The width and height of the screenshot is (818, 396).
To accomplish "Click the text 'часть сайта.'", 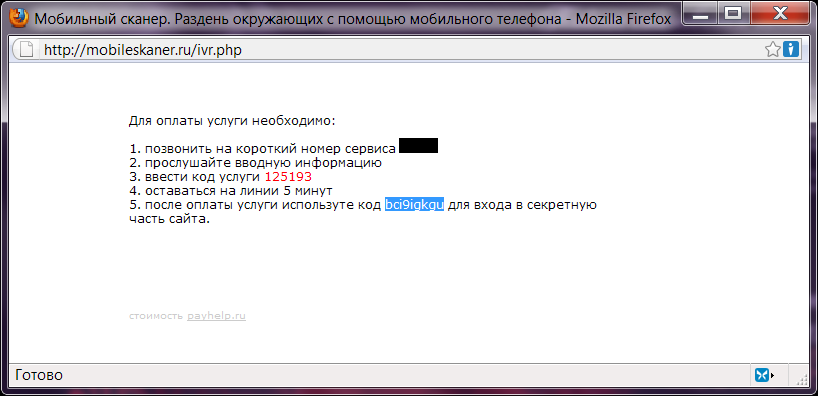I will coord(169,220).
